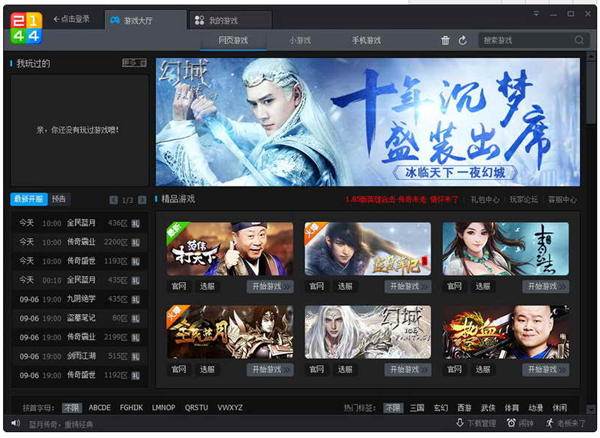Open 下载管理 download manager

(x=476, y=423)
